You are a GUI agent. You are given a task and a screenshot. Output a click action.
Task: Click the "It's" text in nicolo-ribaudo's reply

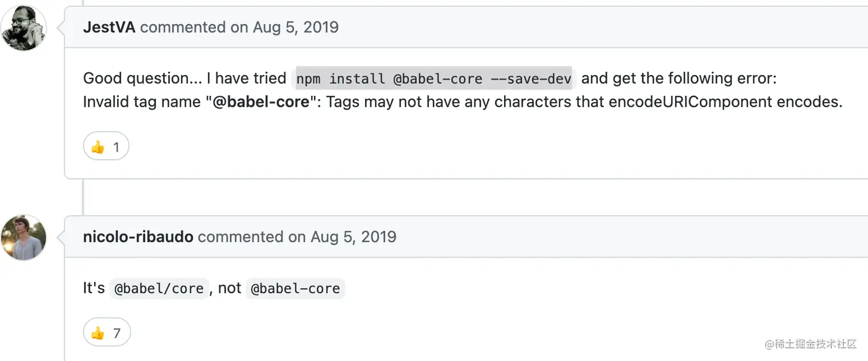coord(94,288)
